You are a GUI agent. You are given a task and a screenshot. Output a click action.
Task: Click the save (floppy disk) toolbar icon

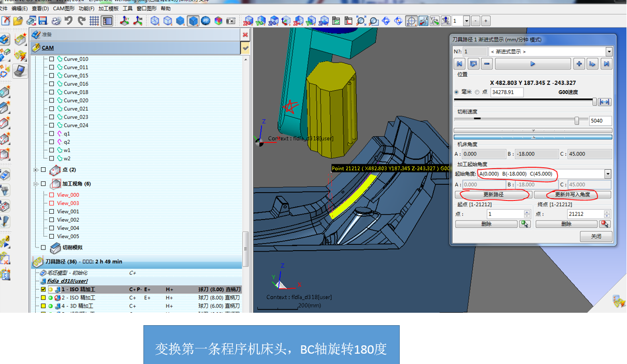coord(43,21)
